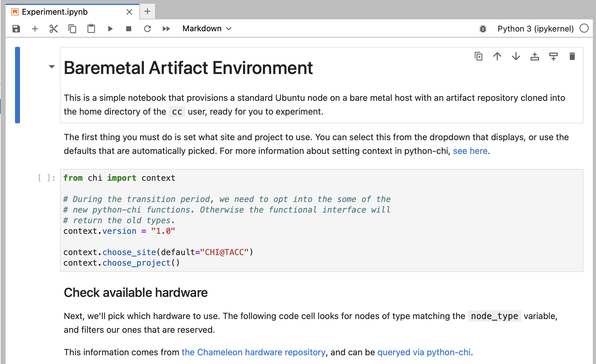Click the node_type inline code text
596x364 pixels.
click(494, 316)
